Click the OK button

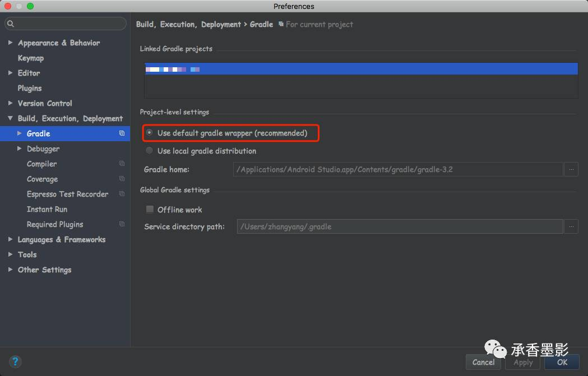click(x=562, y=362)
